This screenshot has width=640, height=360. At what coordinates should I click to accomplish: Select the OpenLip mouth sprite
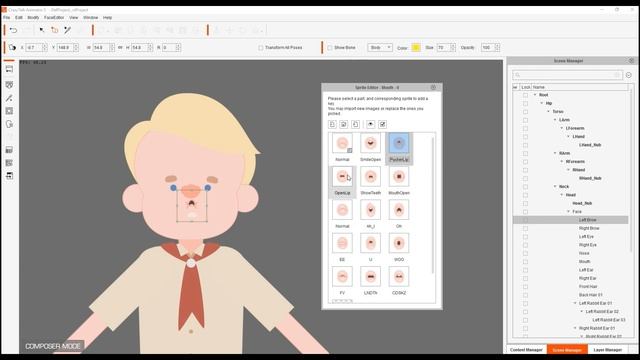coord(342,177)
